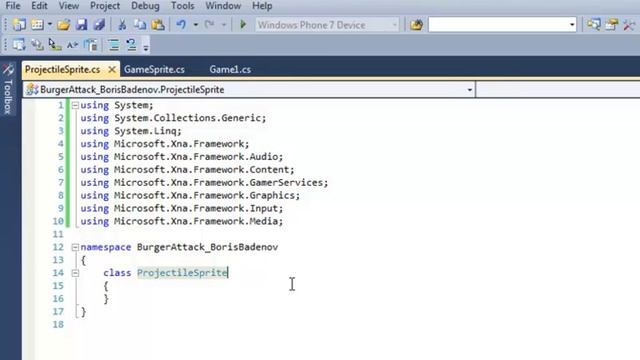Click the Undo arrow icon

(181, 24)
